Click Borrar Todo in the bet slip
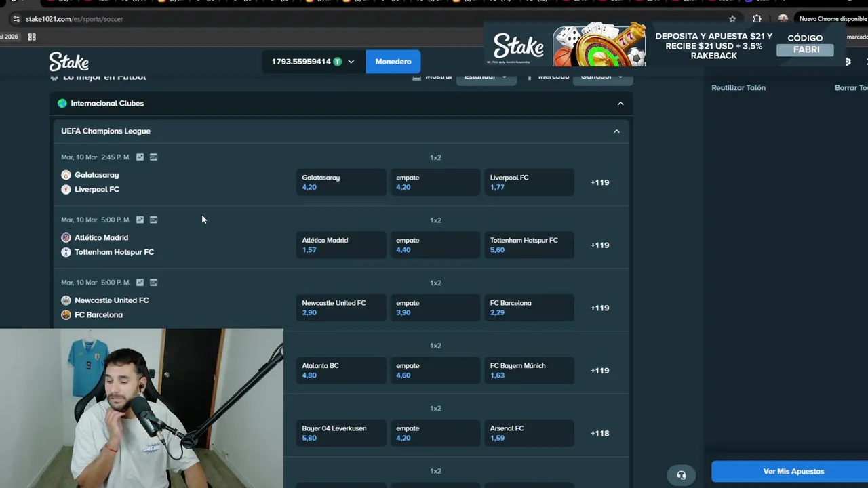 [851, 87]
